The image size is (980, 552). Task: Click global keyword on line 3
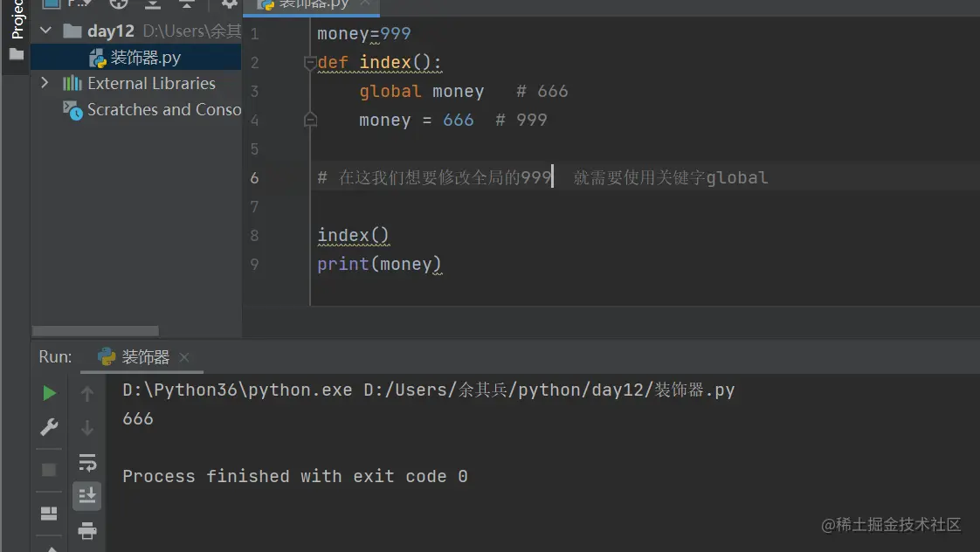pyautogui.click(x=390, y=91)
